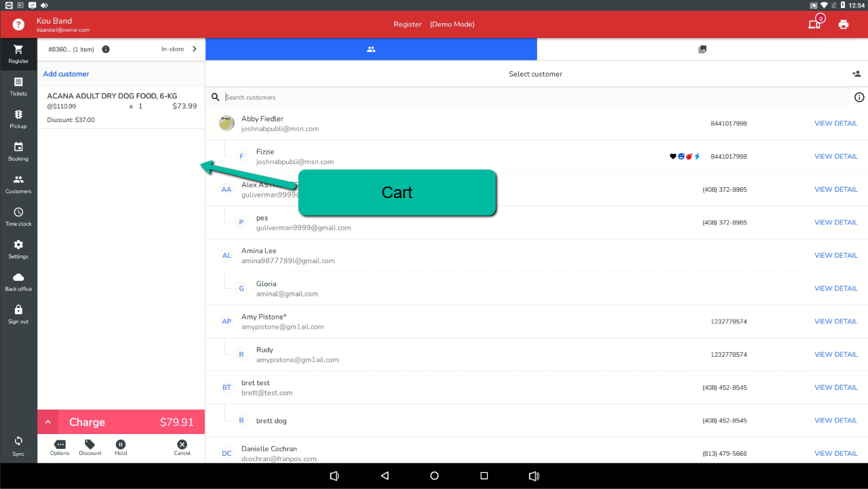The image size is (868, 489).
Task: Click the Sync icon in sidebar
Action: [18, 446]
